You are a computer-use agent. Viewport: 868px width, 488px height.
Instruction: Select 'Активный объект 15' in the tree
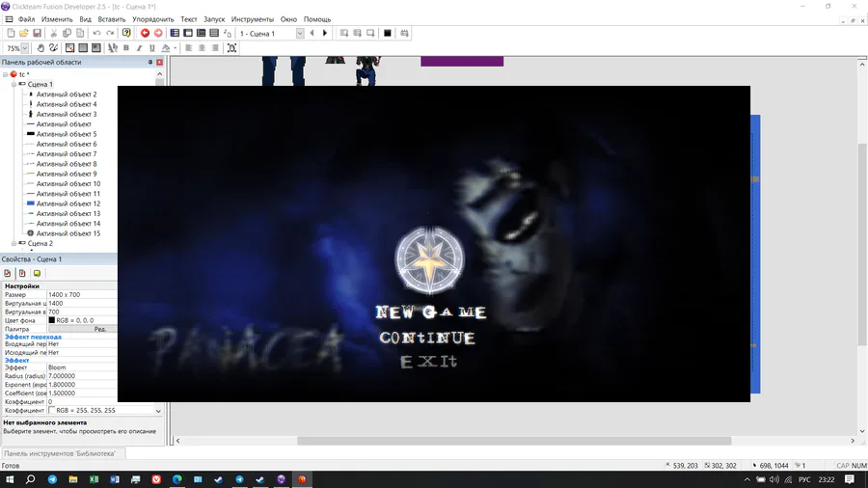[68, 233]
